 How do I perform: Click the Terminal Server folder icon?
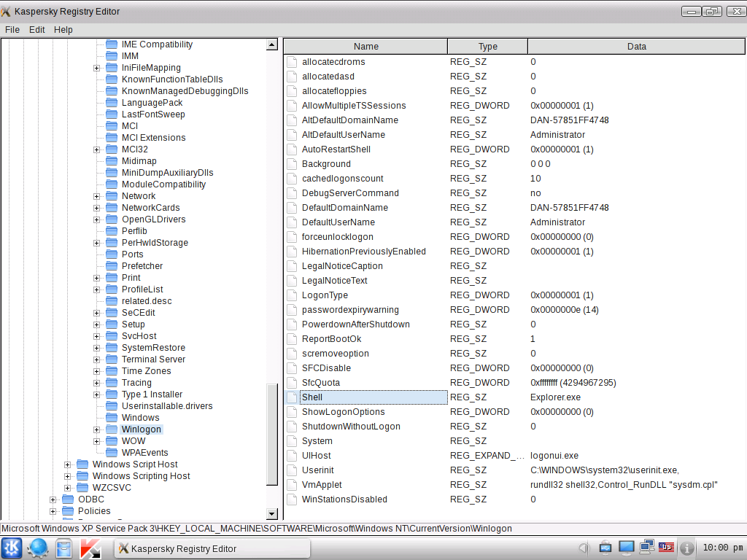tap(112, 359)
